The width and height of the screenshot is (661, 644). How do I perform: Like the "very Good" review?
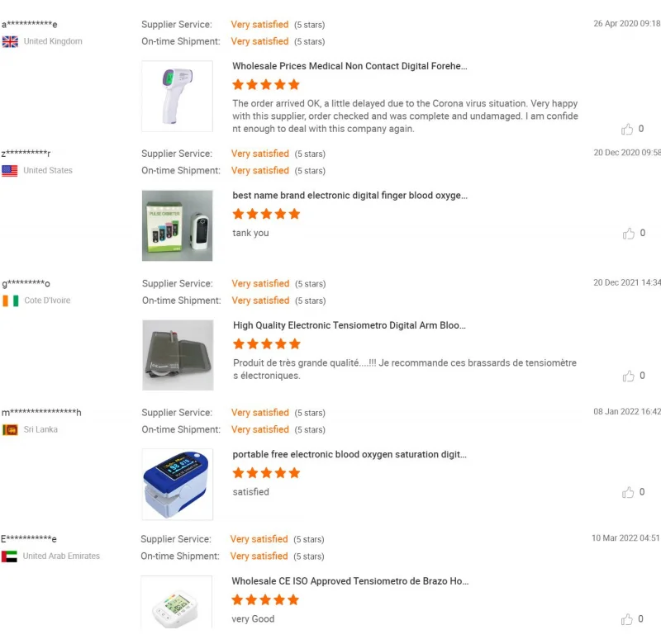[x=628, y=619]
